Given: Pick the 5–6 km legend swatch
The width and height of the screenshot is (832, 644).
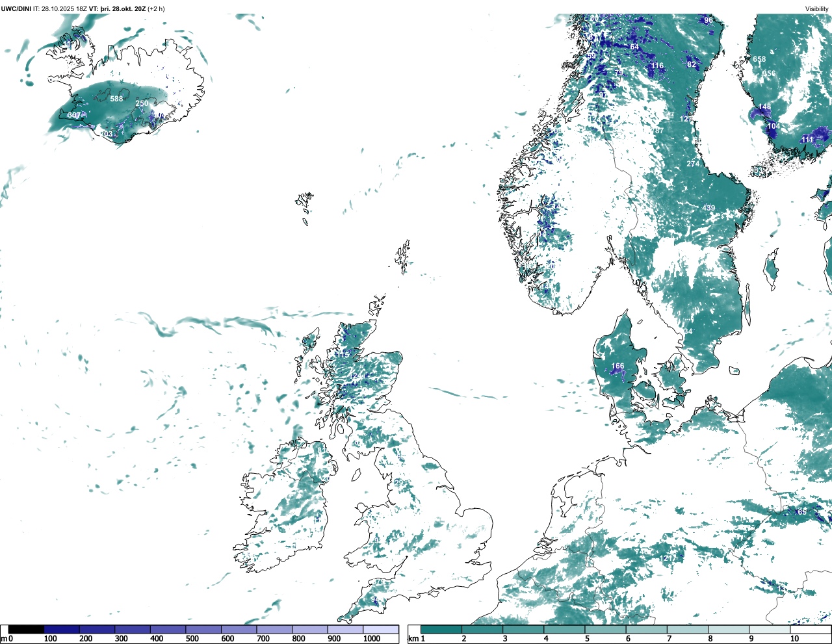Looking at the screenshot, I should [605, 629].
